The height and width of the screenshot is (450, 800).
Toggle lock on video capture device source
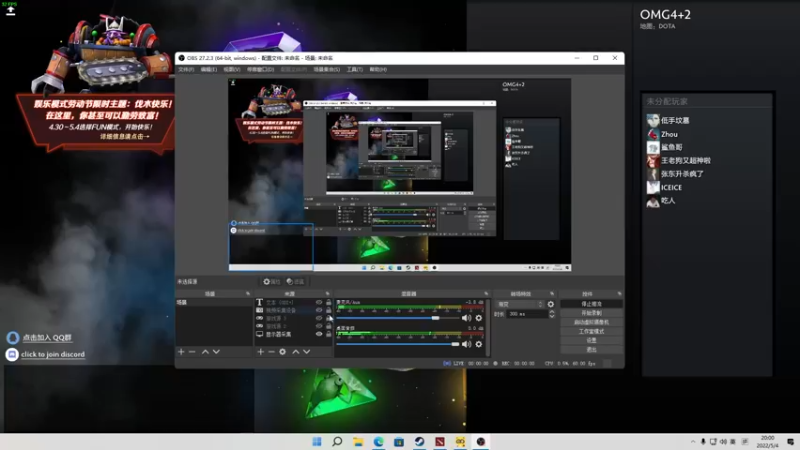(x=329, y=310)
